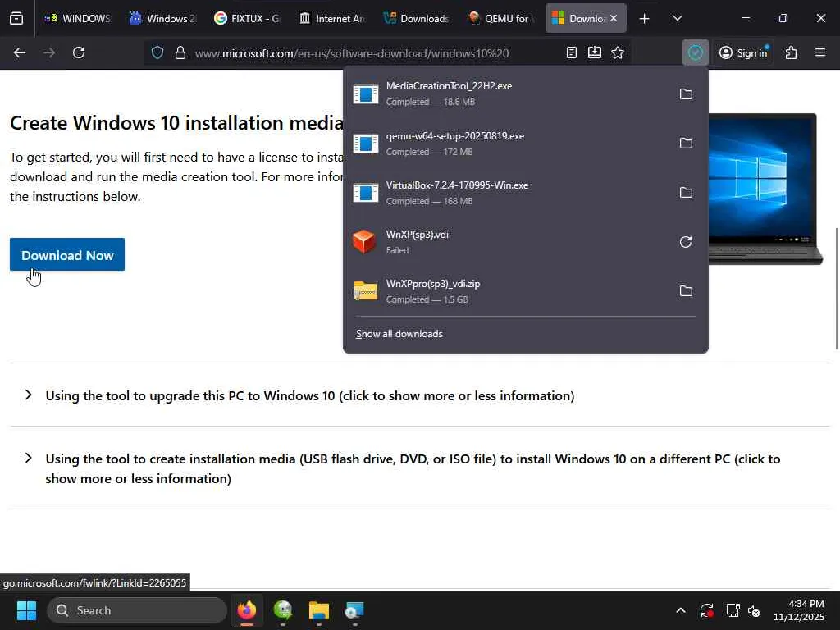Open the Windows Start menu
The height and width of the screenshot is (630, 840).
[x=26, y=610]
